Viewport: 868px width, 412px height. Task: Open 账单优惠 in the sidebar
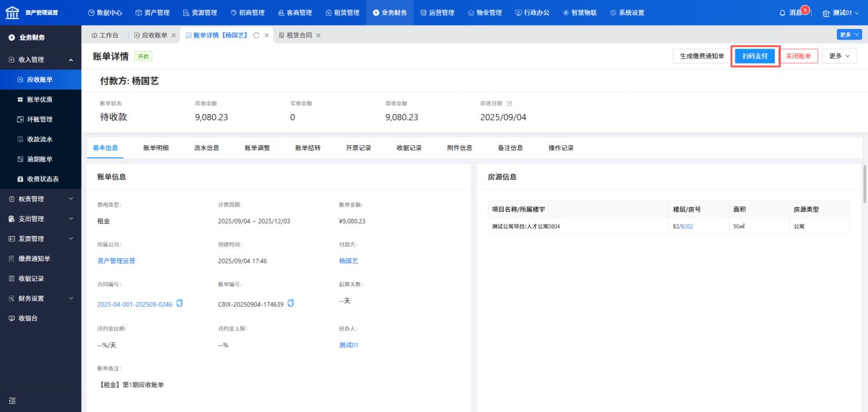(41, 100)
